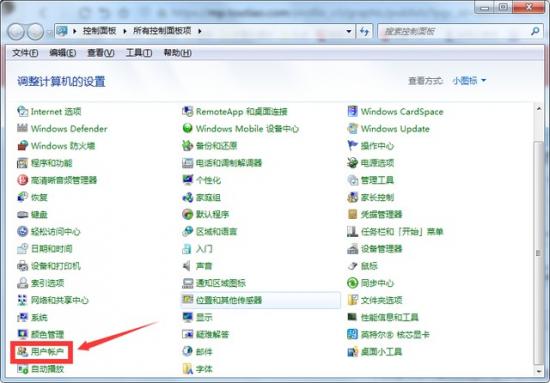The image size is (550, 383).
Task: Open the 设备和打印机 printer icon
Action: [22, 266]
